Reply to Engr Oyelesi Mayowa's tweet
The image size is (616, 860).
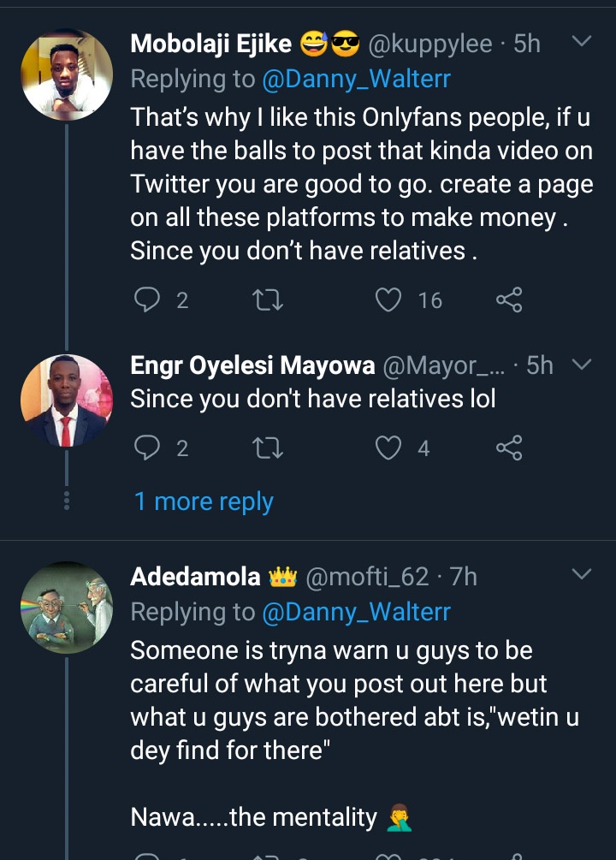coord(148,448)
